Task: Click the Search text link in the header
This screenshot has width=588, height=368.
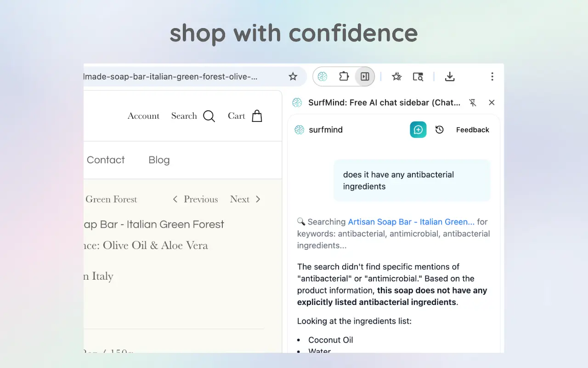Action: [x=184, y=116]
